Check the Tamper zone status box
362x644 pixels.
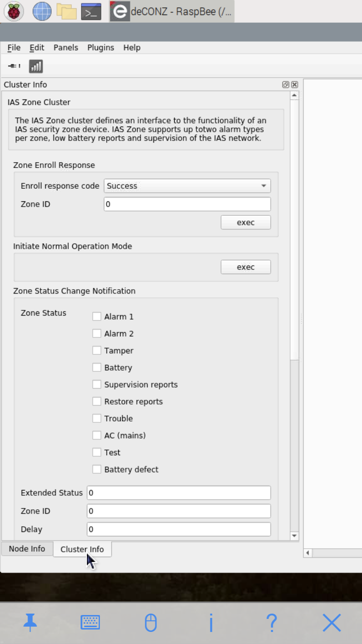point(97,350)
